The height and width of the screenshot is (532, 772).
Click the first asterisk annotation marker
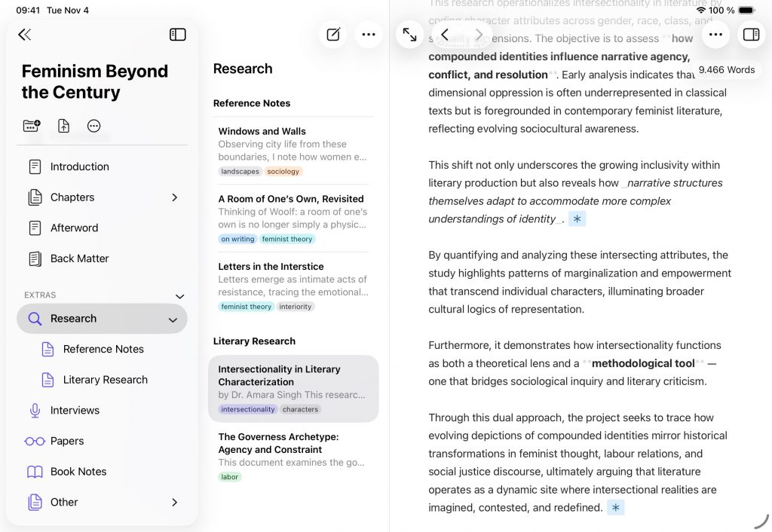(x=577, y=219)
